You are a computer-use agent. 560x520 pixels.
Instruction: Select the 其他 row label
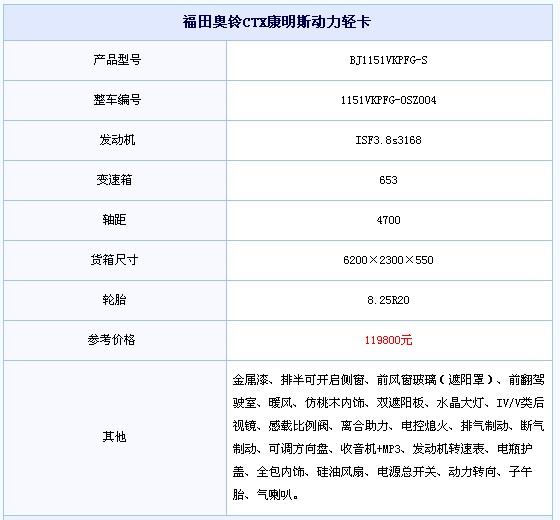[114, 437]
